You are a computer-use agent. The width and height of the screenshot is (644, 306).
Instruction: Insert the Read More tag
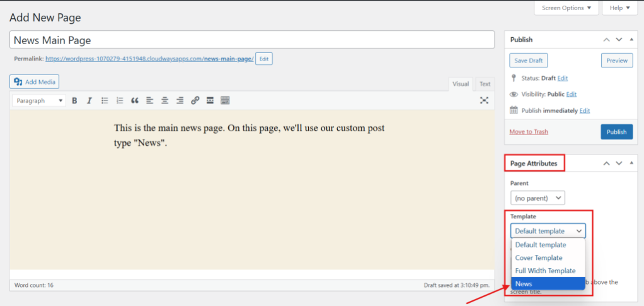click(x=210, y=100)
